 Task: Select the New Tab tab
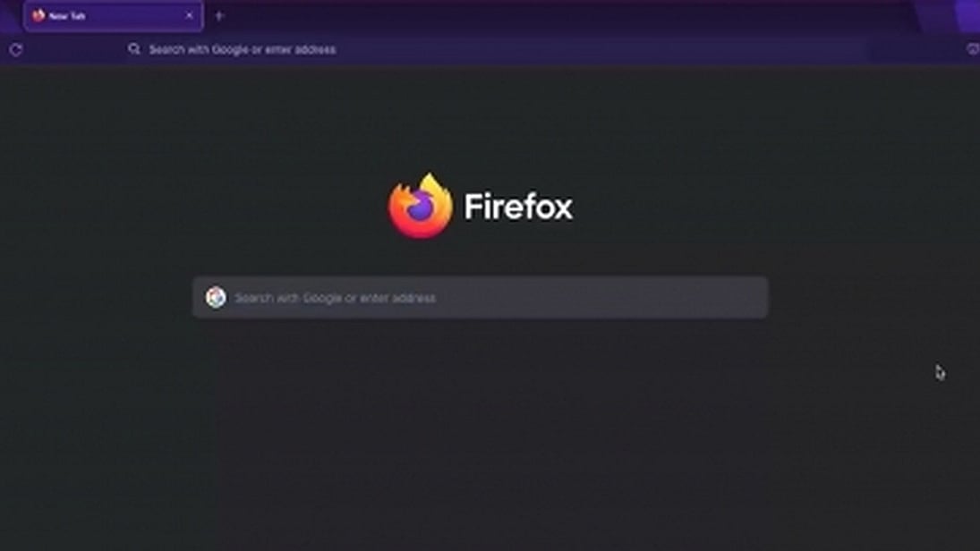(113, 16)
